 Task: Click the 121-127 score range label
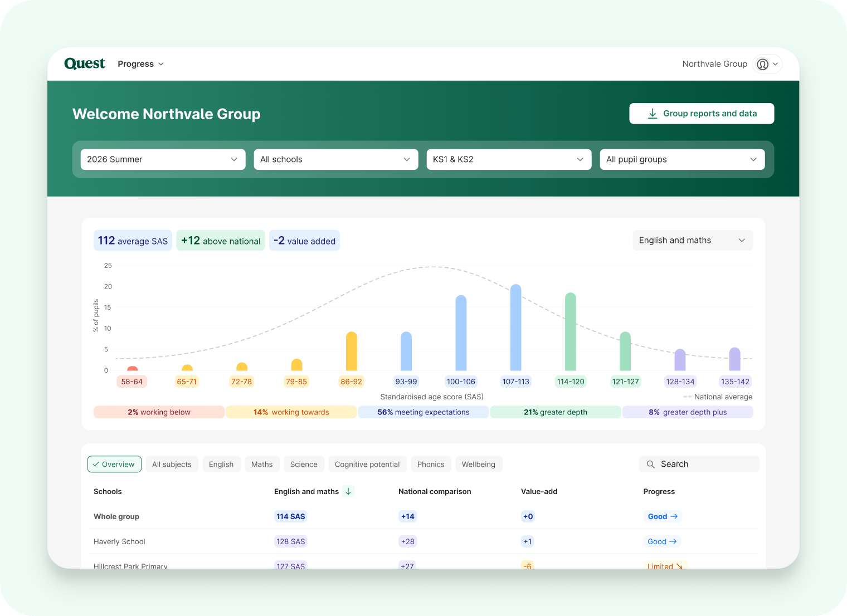(x=625, y=382)
